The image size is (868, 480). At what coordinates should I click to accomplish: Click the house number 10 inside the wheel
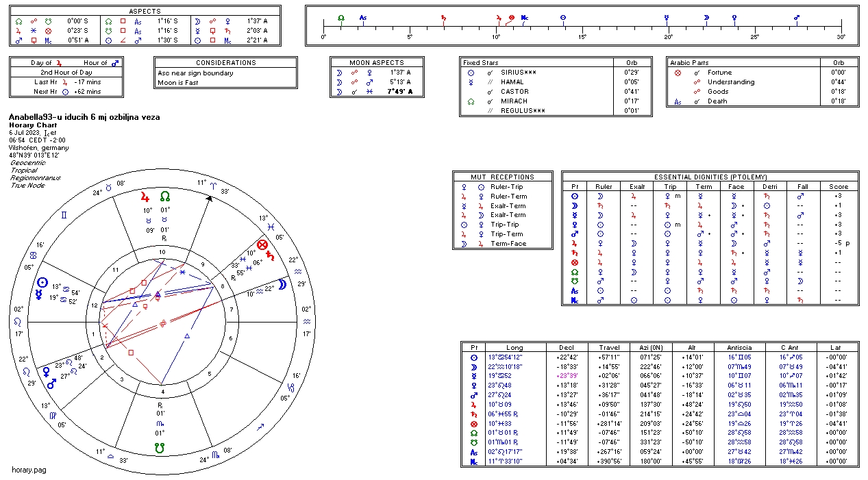[x=161, y=252]
